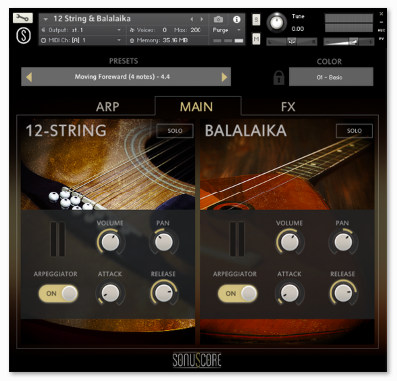Open instrument edit mode with the wrench icon
397x381 pixels.
(23, 18)
